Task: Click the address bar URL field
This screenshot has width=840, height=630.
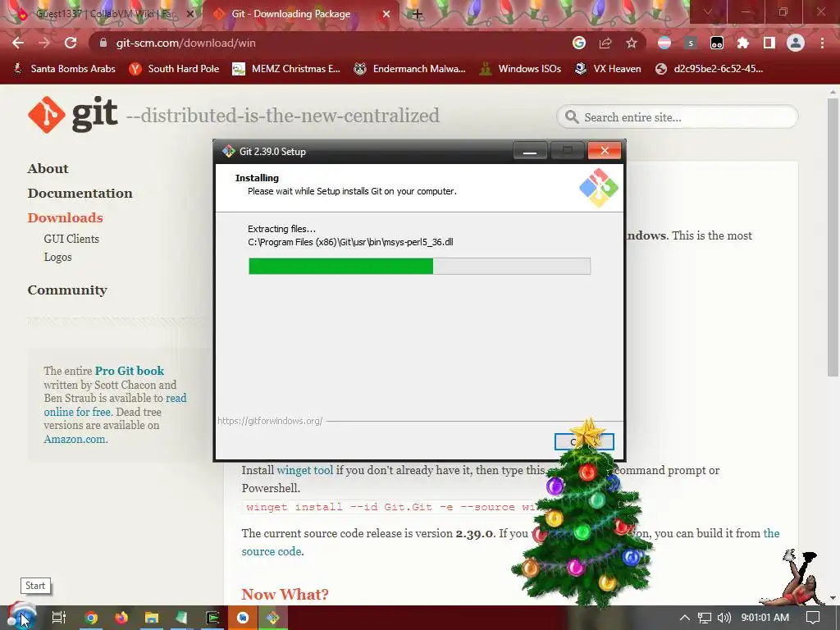Action: click(332, 43)
